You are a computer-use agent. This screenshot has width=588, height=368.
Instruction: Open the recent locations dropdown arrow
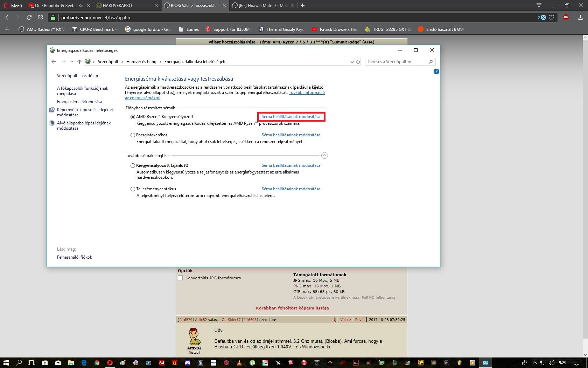click(72, 62)
